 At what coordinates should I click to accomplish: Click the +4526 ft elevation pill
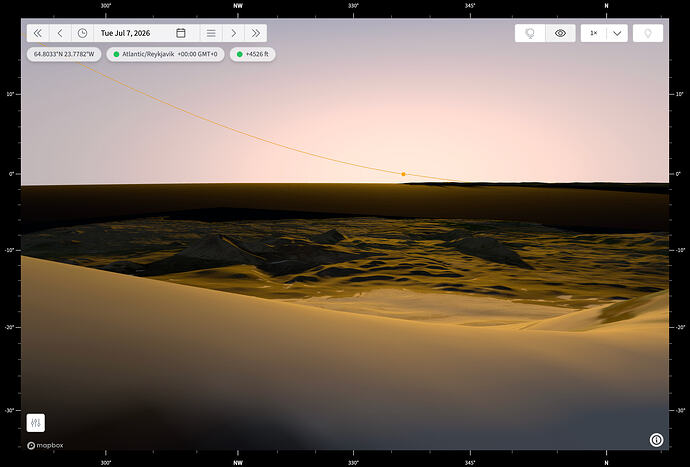253,54
